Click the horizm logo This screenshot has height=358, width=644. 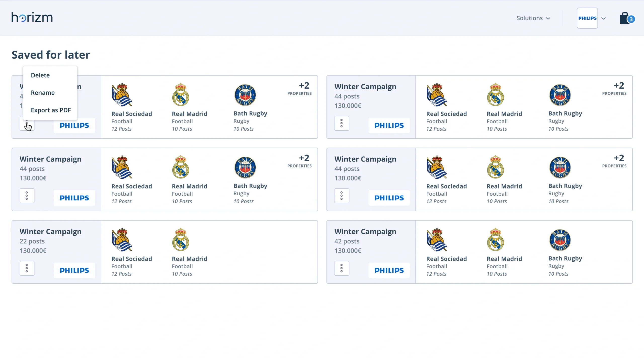[32, 18]
